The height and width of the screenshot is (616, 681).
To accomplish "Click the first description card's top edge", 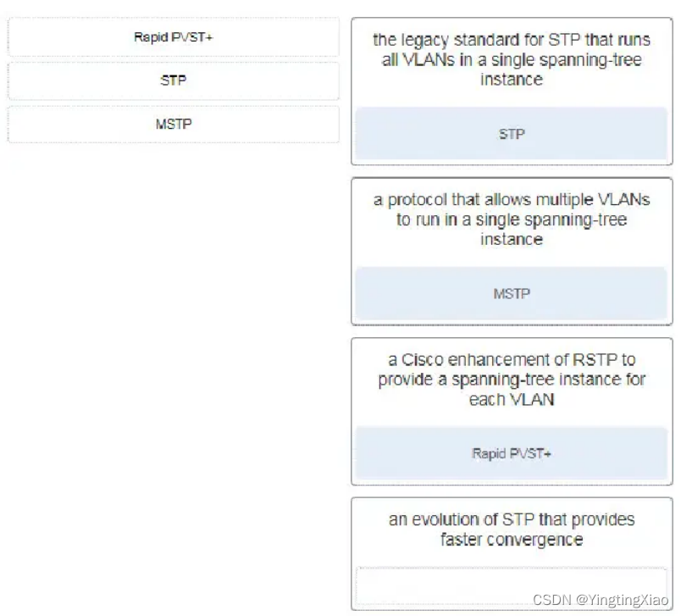I will [x=511, y=18].
